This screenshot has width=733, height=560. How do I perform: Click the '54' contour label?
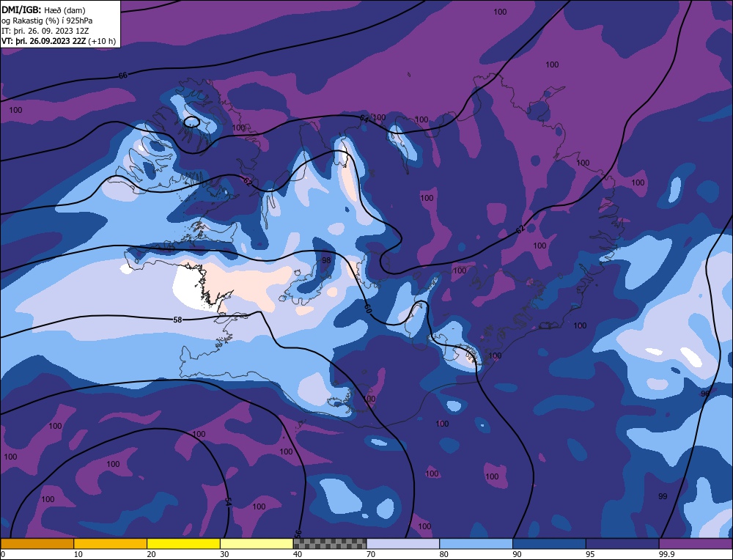coord(228,501)
